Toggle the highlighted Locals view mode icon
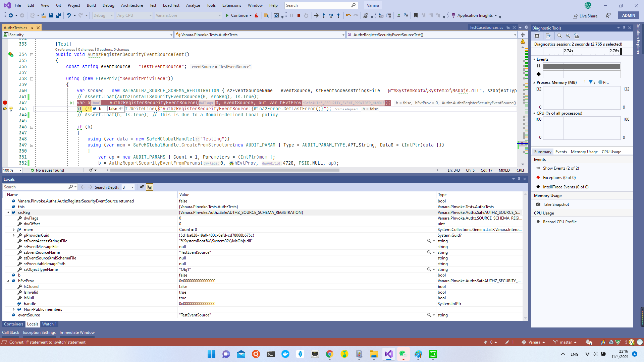The height and width of the screenshot is (362, 644). (150, 187)
